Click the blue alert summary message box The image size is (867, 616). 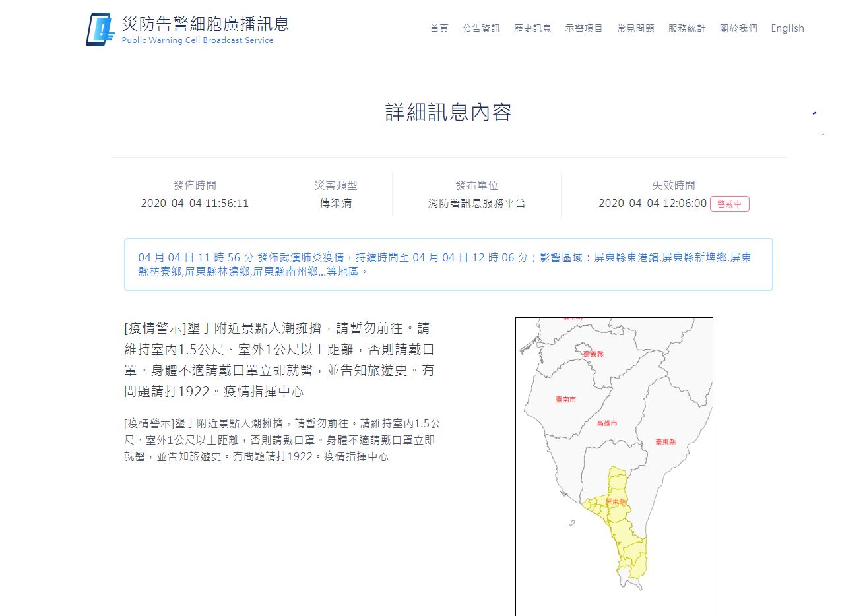coord(448,264)
